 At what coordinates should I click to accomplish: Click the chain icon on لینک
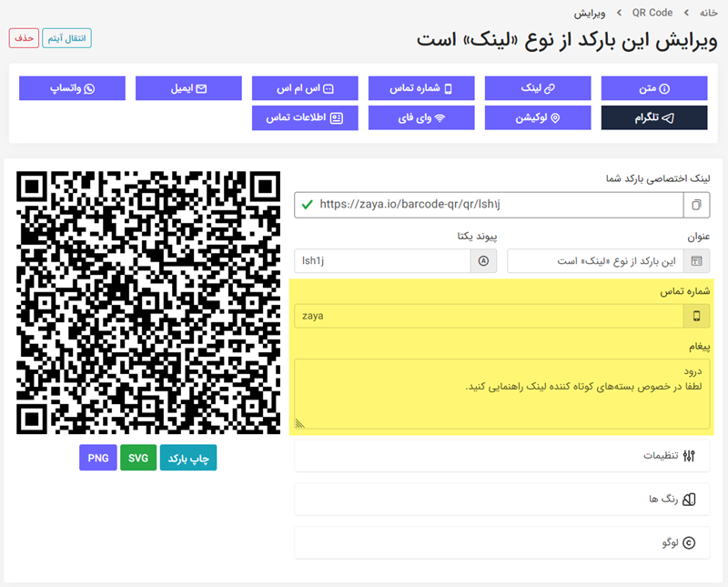click(550, 88)
